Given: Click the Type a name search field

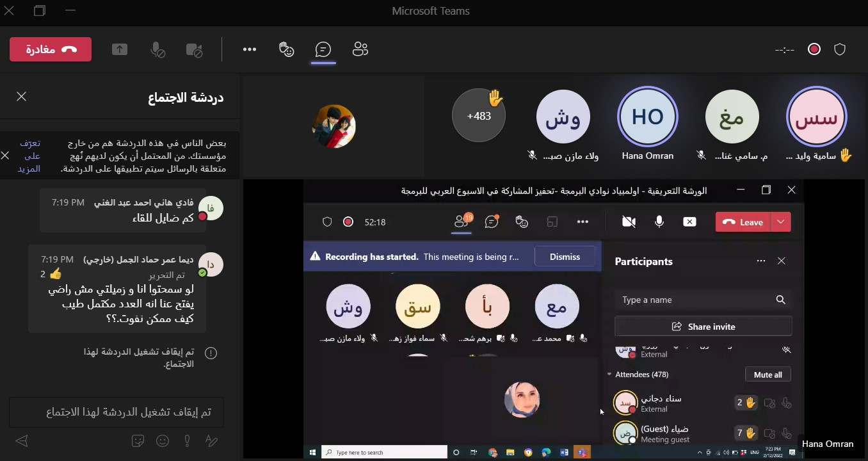Looking at the screenshot, I should tap(703, 300).
